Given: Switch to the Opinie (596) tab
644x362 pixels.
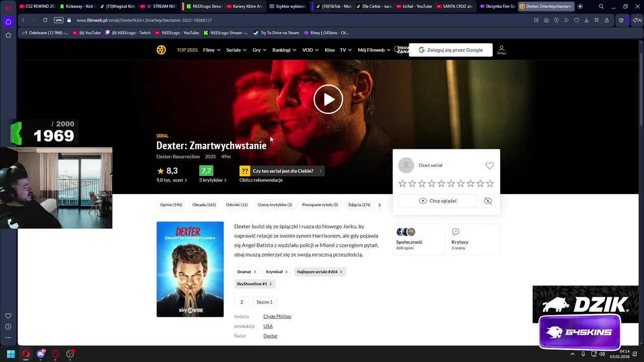Looking at the screenshot, I should [x=171, y=205].
